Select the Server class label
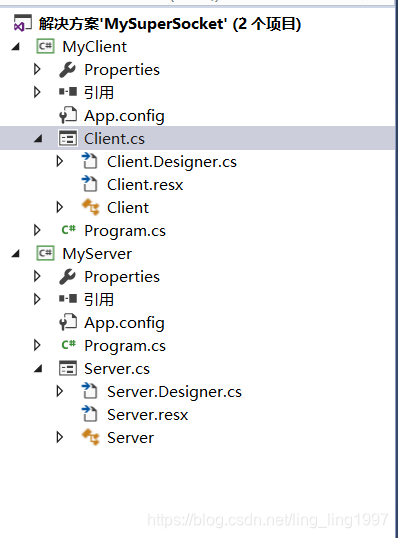The width and height of the screenshot is (398, 538). coord(130,438)
